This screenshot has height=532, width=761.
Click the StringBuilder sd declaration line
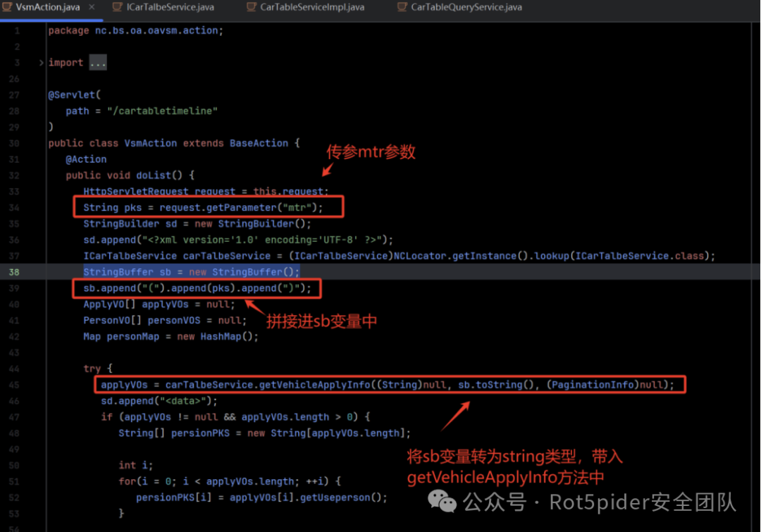[x=197, y=224]
